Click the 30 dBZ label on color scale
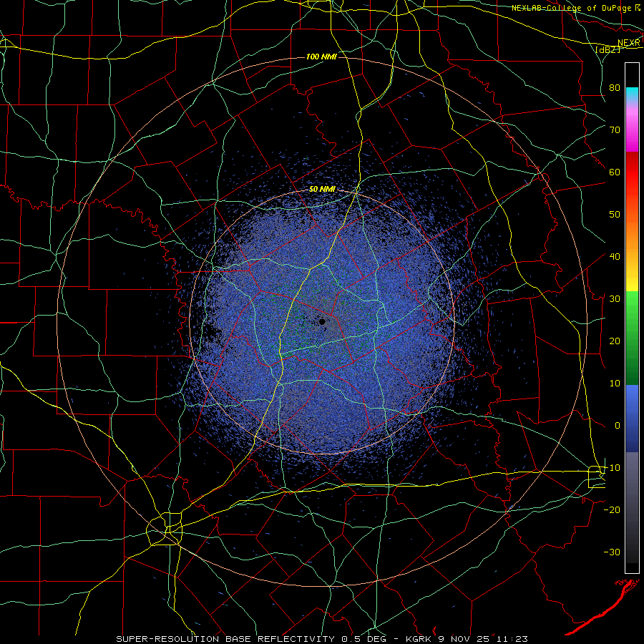 [x=615, y=298]
